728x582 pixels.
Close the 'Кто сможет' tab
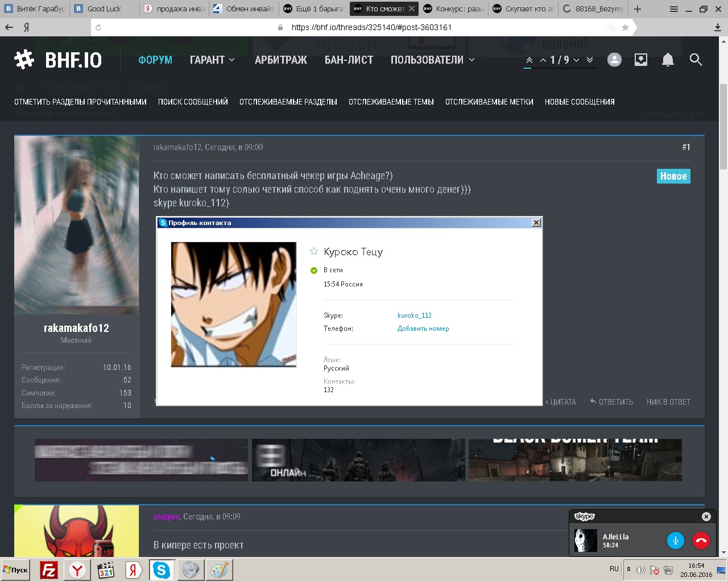[x=412, y=9]
